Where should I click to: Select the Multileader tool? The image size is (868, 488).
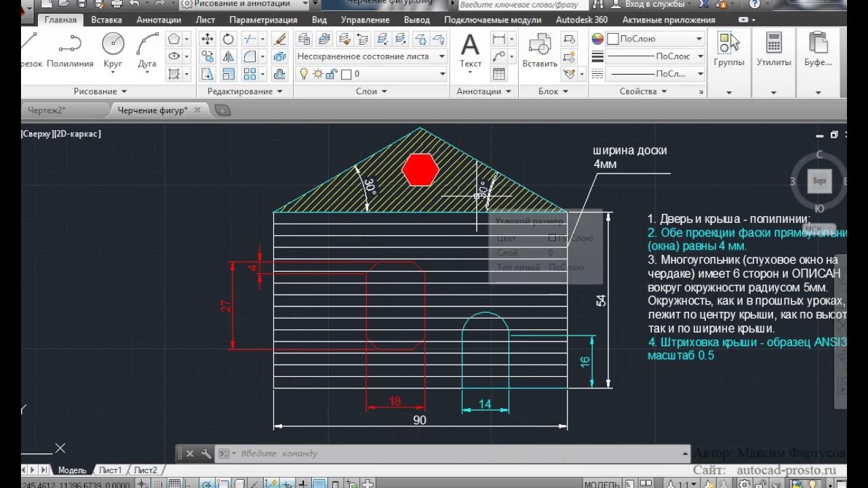(498, 56)
